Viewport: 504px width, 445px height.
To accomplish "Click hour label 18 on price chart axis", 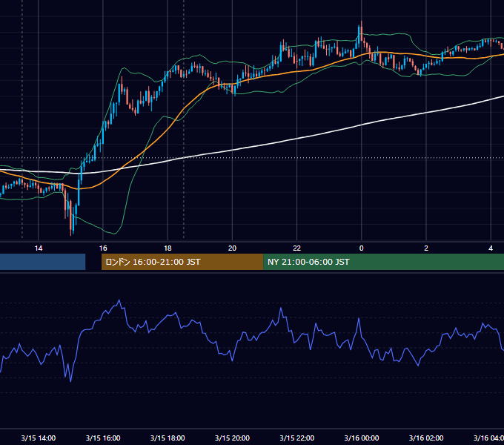I will (x=168, y=248).
